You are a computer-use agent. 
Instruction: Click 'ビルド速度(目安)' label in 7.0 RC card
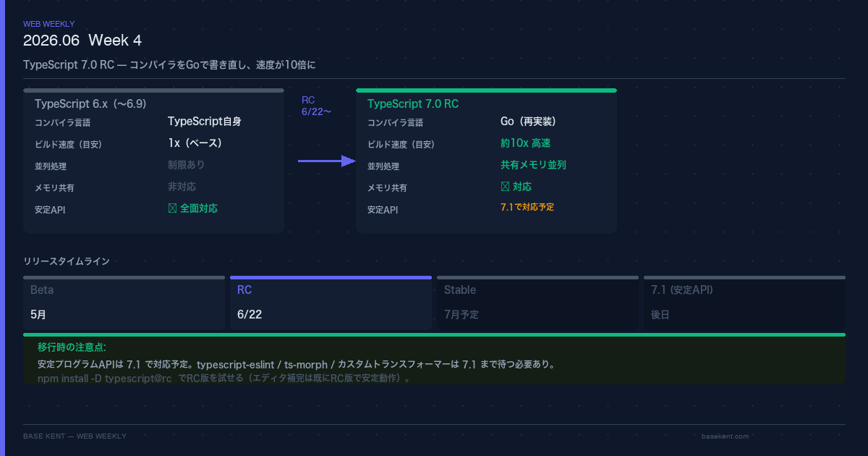pyautogui.click(x=401, y=145)
